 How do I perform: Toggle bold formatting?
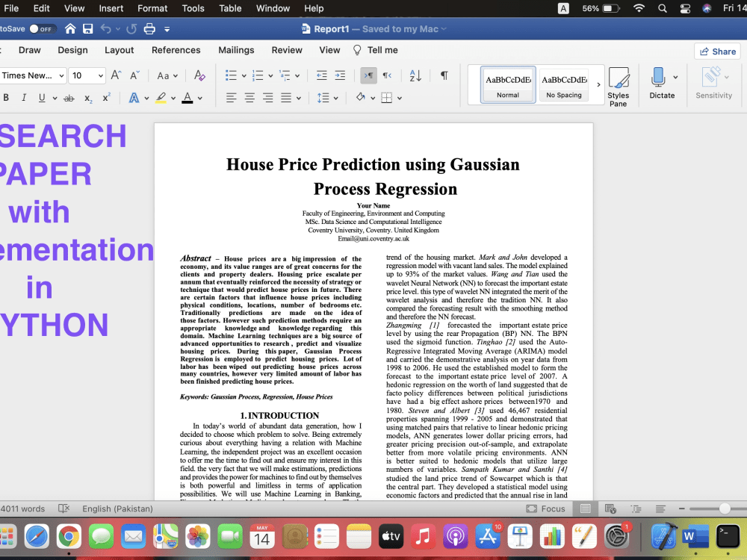pos(6,98)
